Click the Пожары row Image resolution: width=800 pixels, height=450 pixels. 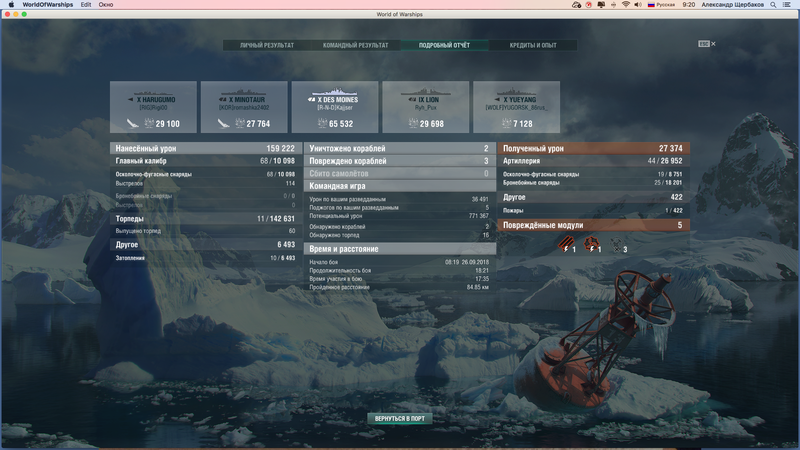point(593,210)
